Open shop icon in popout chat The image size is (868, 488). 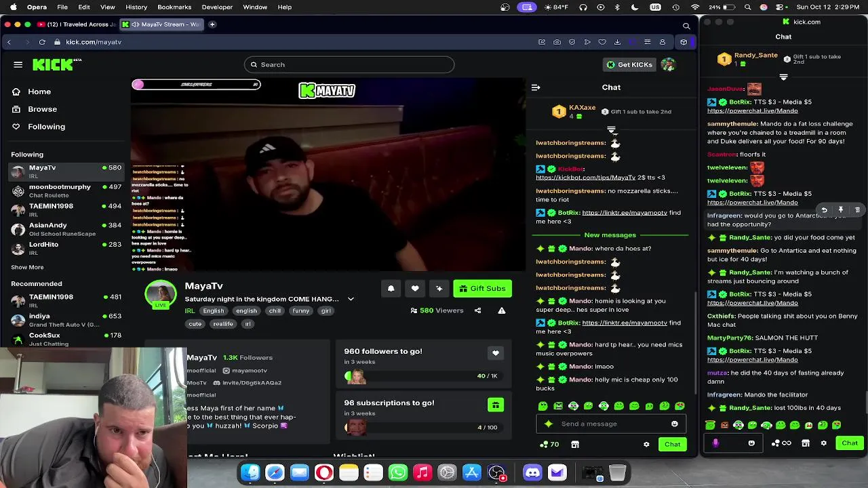point(806,443)
